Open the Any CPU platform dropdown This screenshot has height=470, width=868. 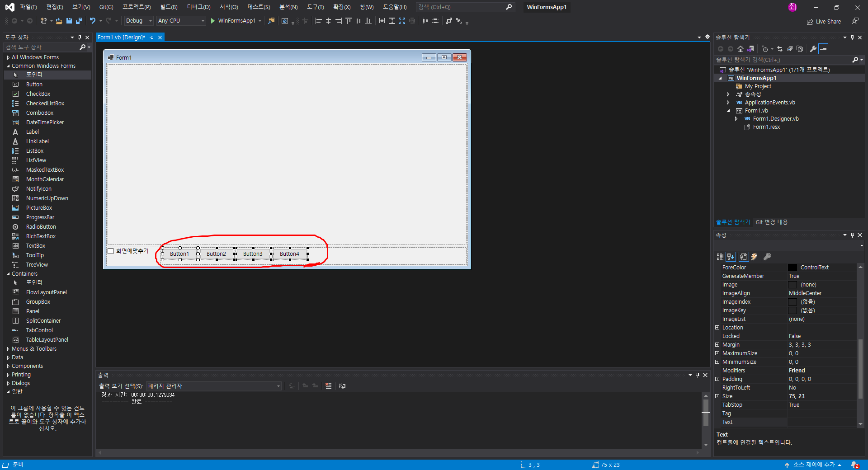point(181,21)
